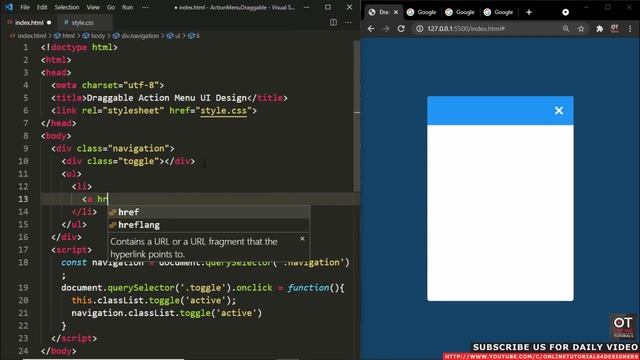Open the Edit menu

point(42,7)
